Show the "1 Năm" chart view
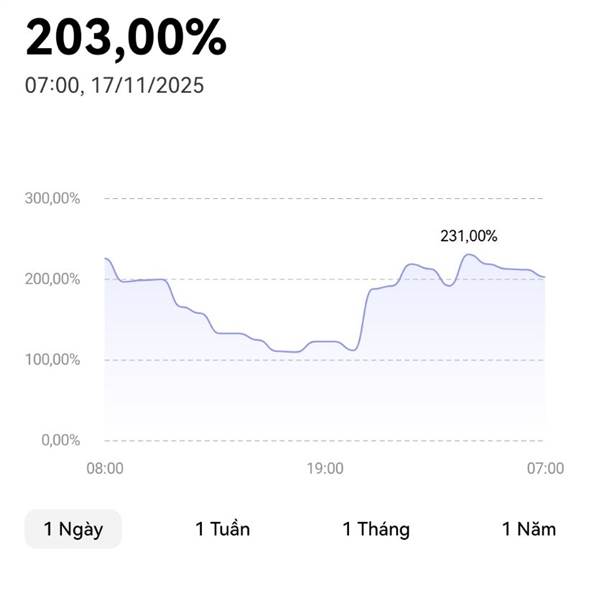600x600 pixels. [529, 529]
